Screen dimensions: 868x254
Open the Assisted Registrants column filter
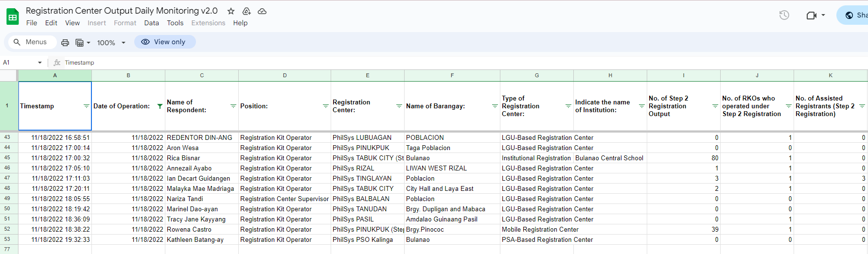tap(862, 106)
